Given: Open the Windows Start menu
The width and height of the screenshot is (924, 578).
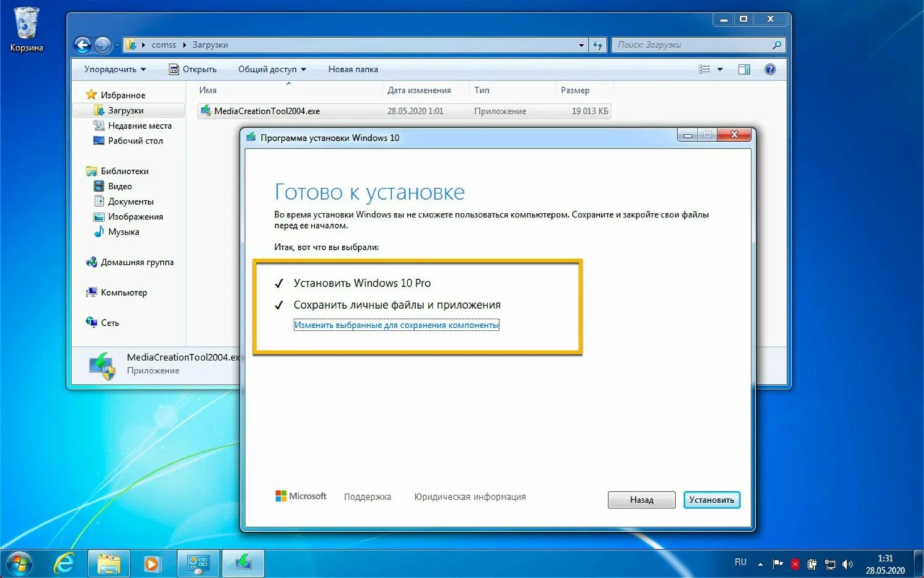Looking at the screenshot, I should coord(19,563).
